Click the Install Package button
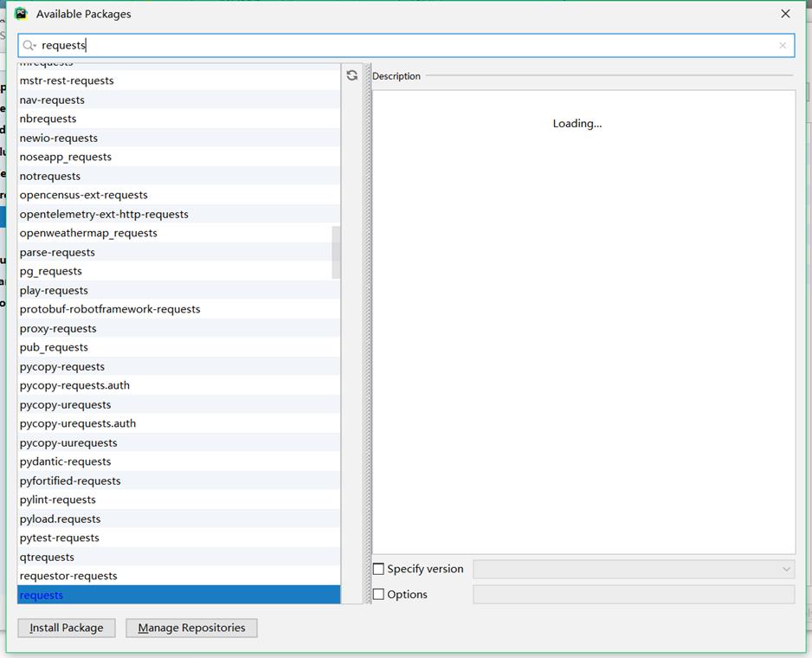This screenshot has height=658, width=812. (67, 628)
